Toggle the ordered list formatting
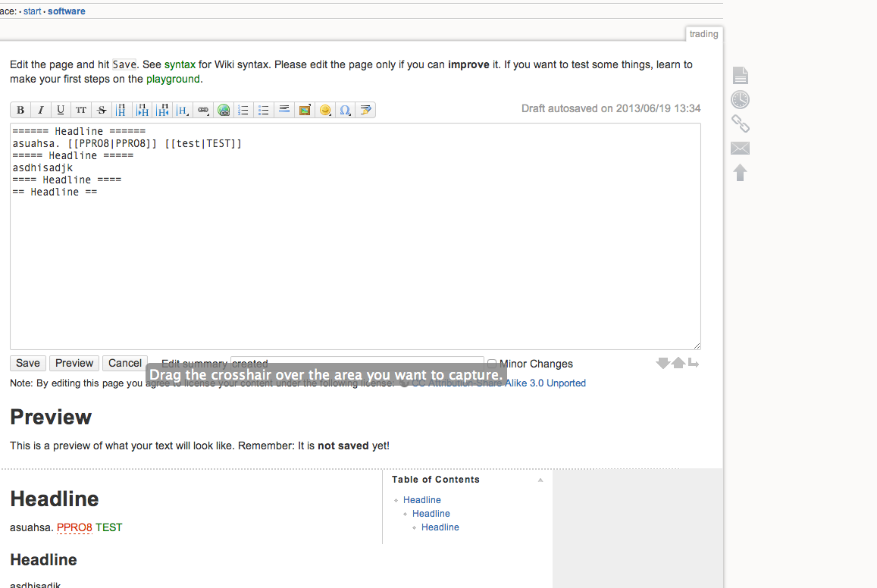This screenshot has width=877, height=588. (x=243, y=110)
